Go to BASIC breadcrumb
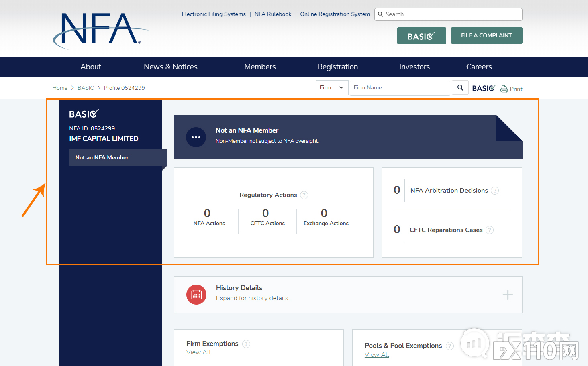The image size is (588, 366). point(86,88)
